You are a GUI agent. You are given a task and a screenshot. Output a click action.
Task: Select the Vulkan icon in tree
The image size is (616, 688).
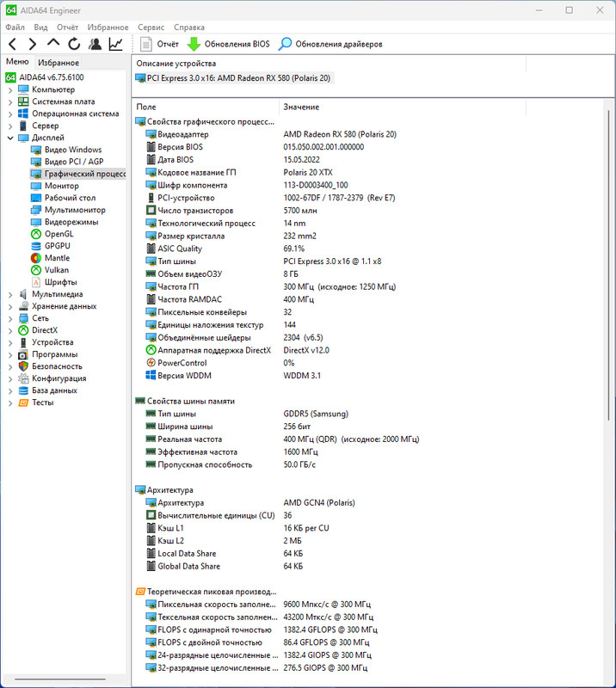coord(36,270)
